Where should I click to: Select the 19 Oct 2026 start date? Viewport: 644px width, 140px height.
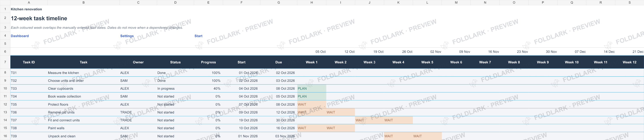(x=241, y=120)
